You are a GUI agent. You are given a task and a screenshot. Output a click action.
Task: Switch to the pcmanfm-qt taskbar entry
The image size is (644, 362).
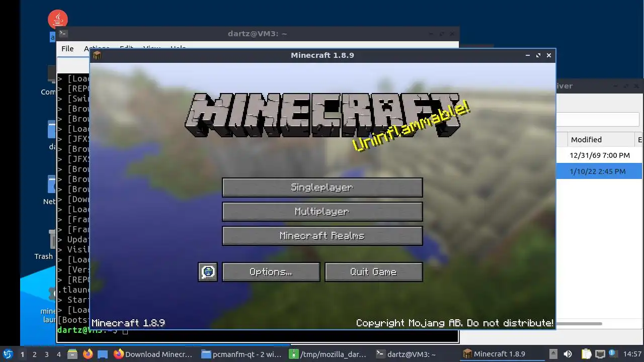[x=243, y=354]
